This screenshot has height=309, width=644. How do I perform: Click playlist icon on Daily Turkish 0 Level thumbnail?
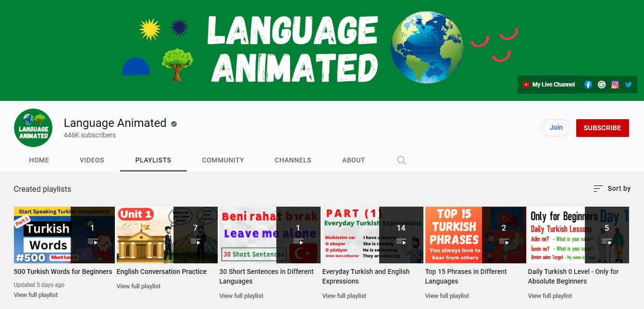pos(607,242)
